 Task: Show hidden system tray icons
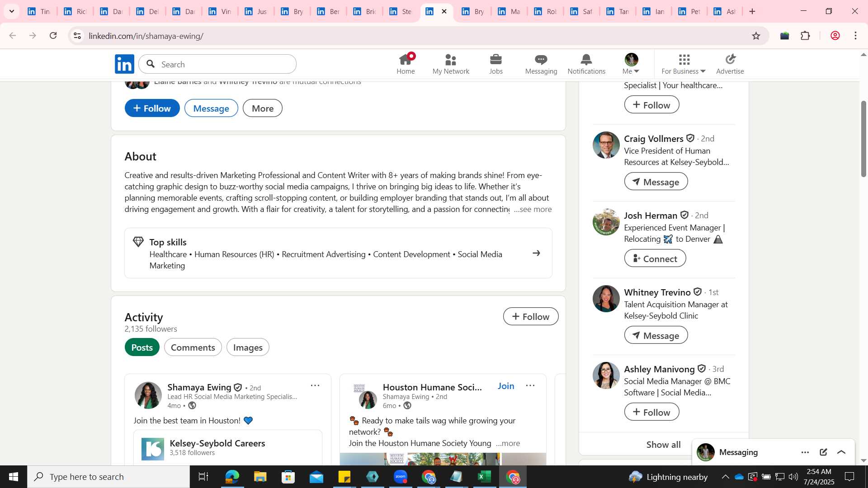(725, 477)
